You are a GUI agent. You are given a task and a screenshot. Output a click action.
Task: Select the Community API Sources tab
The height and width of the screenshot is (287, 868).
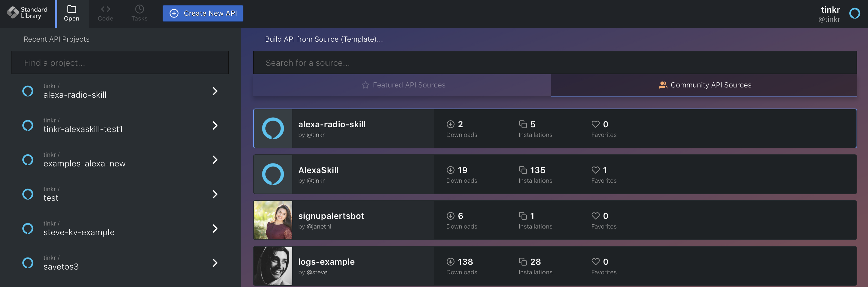[704, 85]
